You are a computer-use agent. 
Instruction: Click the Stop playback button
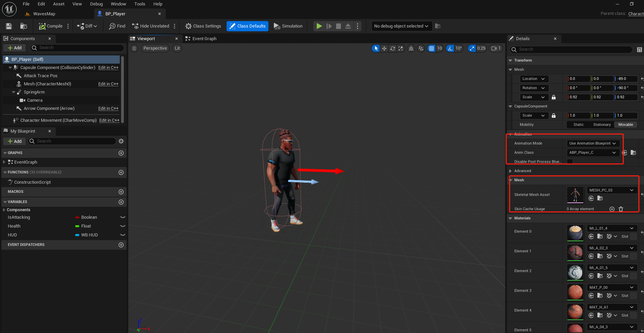(x=338, y=26)
